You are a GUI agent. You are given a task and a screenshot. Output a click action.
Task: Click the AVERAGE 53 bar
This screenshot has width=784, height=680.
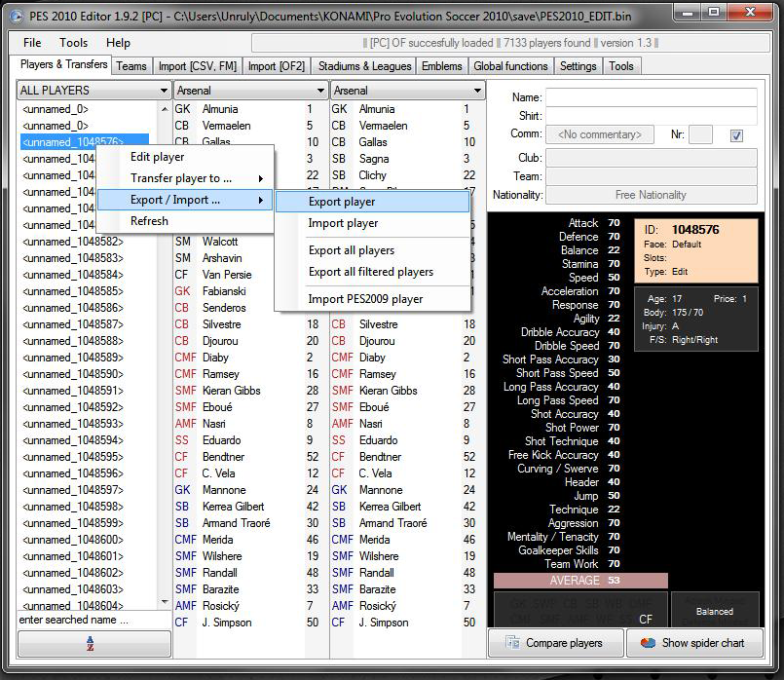tap(580, 581)
